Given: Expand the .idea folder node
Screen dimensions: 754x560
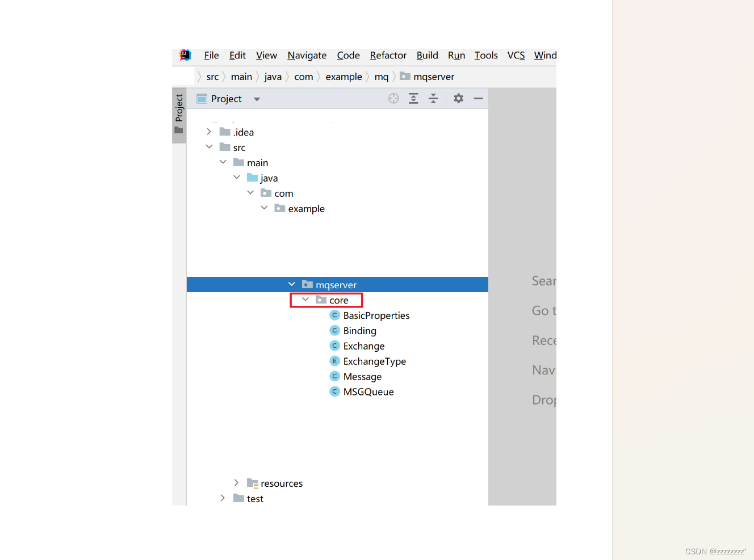Looking at the screenshot, I should (x=208, y=132).
